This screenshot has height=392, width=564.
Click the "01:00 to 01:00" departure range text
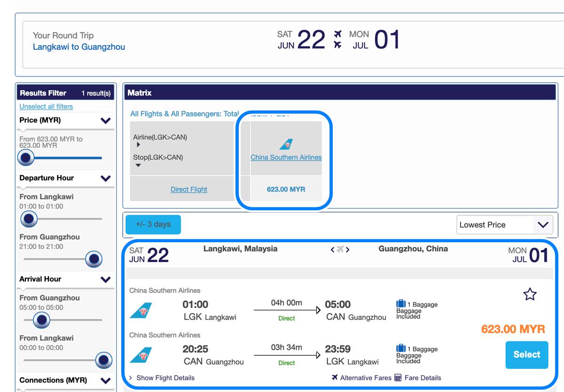tap(41, 207)
